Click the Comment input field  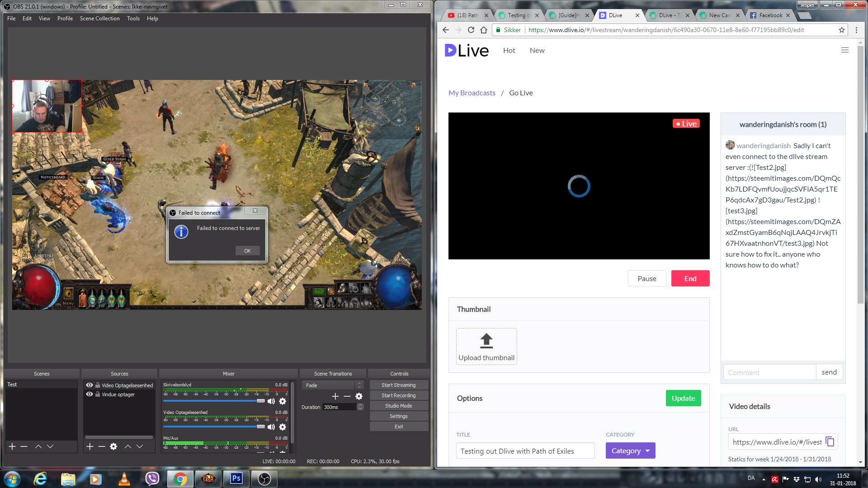(770, 372)
